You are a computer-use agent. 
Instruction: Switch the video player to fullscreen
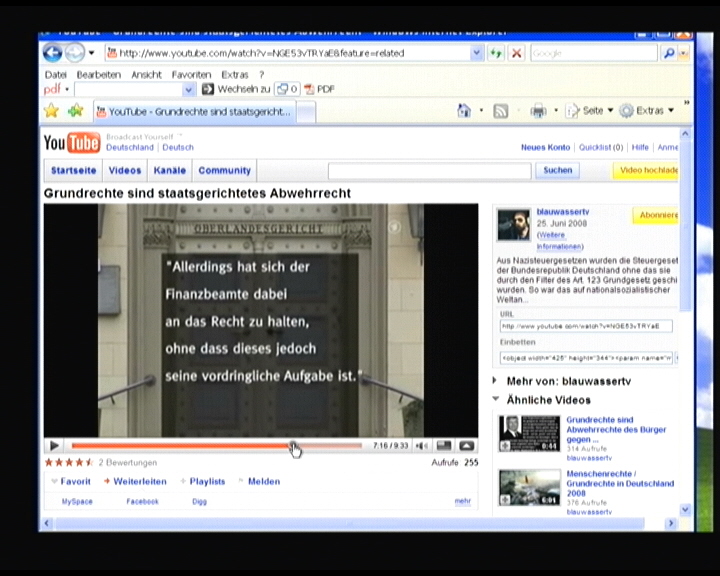coord(466,446)
